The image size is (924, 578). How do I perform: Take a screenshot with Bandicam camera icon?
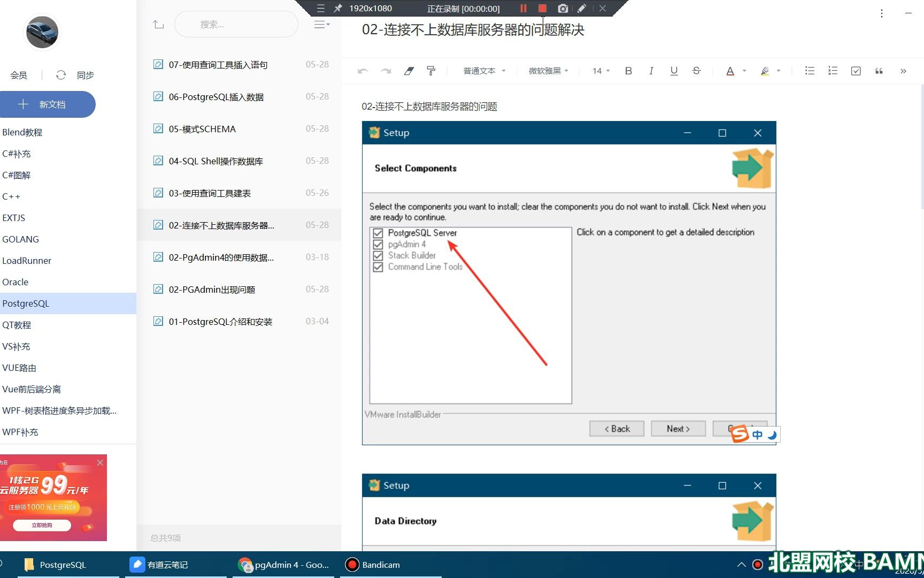[x=563, y=8]
